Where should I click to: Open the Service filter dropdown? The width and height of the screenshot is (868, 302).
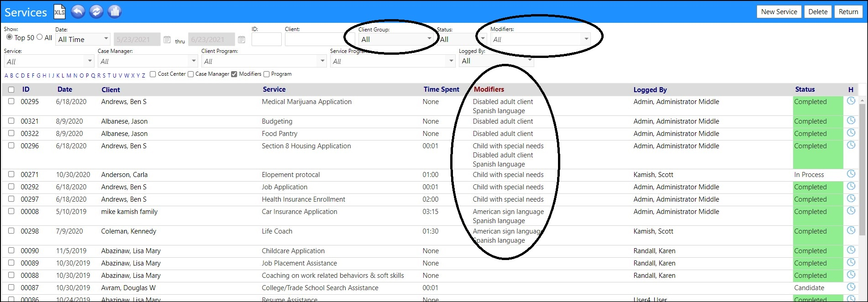(x=49, y=61)
